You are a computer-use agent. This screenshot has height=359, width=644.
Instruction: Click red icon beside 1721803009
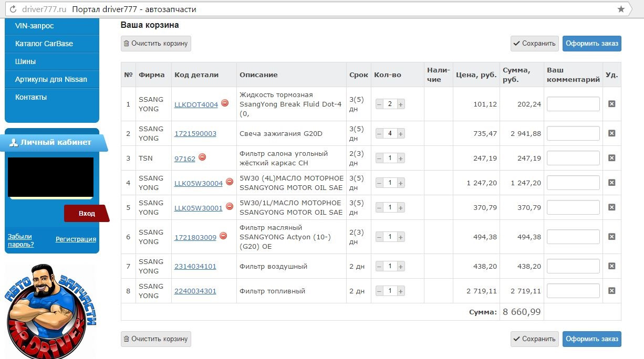coord(223,236)
